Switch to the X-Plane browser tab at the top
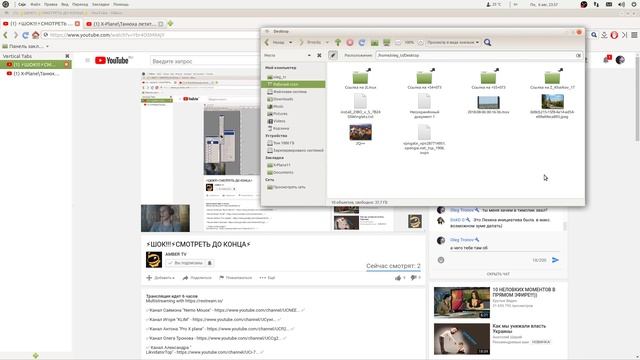 (x=124, y=24)
